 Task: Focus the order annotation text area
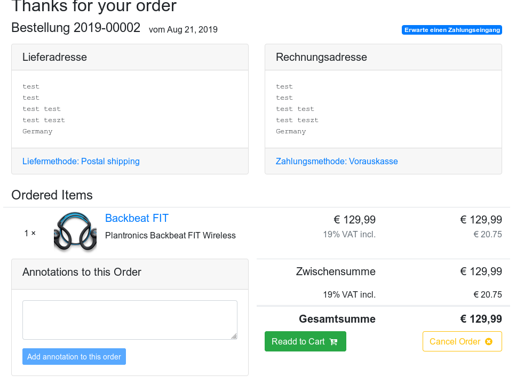pos(130,320)
